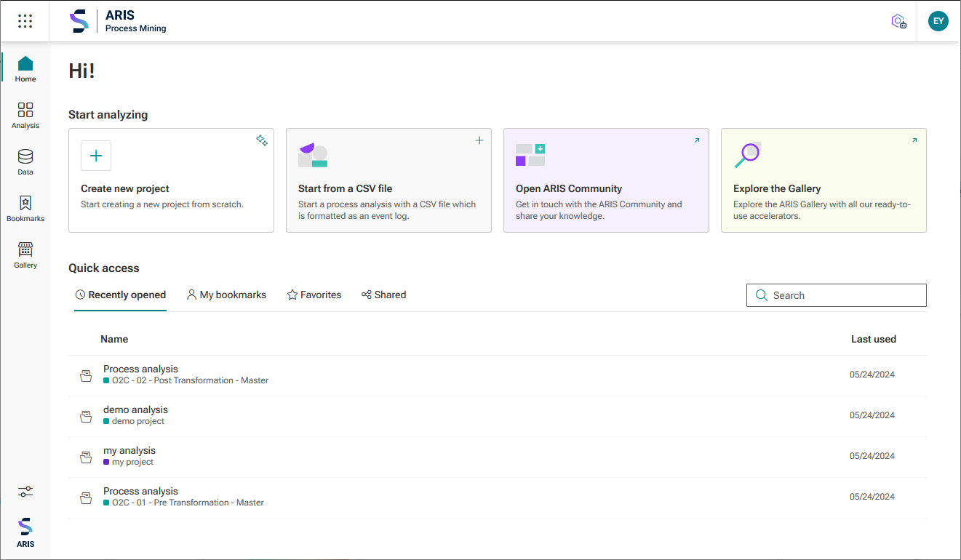
Task: Click the teal color square beside demo project
Action: point(106,421)
